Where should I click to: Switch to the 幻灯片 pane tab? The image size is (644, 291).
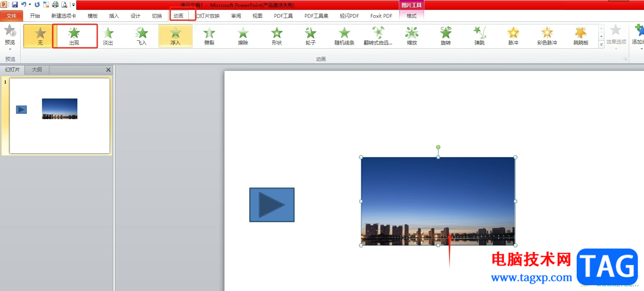tap(12, 70)
